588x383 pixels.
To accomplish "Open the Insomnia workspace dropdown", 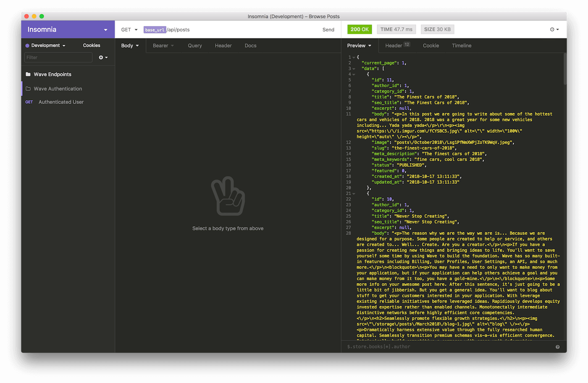I will (x=105, y=30).
